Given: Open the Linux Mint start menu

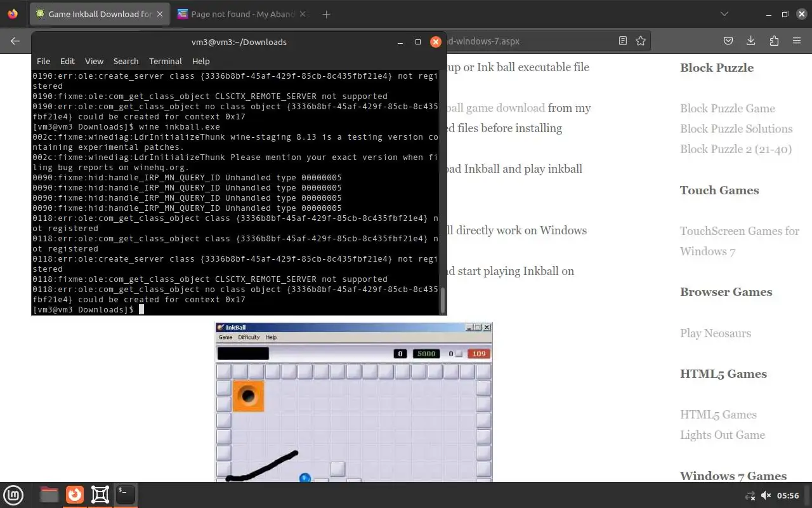Looking at the screenshot, I should click(13, 495).
